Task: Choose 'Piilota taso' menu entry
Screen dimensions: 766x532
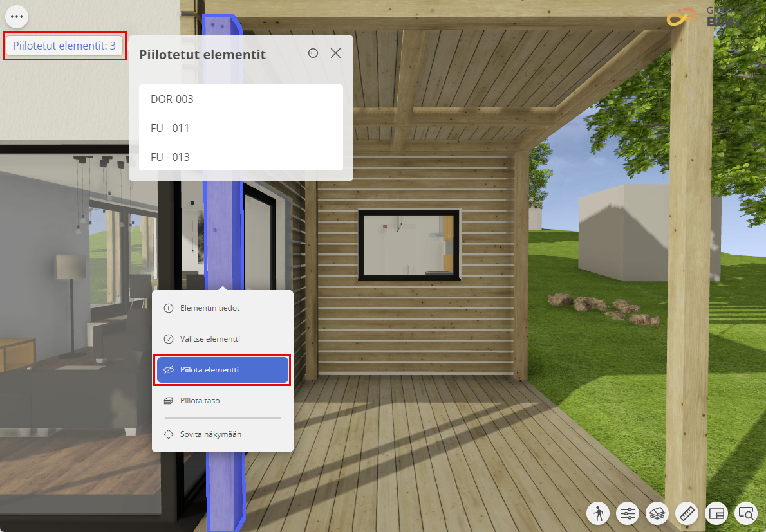Action: coord(222,401)
